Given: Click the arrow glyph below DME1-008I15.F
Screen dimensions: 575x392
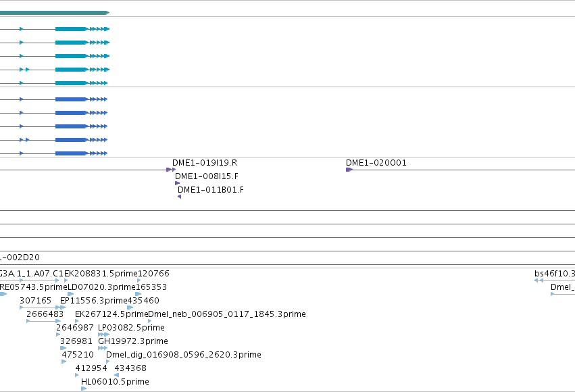Looking at the screenshot, I should 178,183.
